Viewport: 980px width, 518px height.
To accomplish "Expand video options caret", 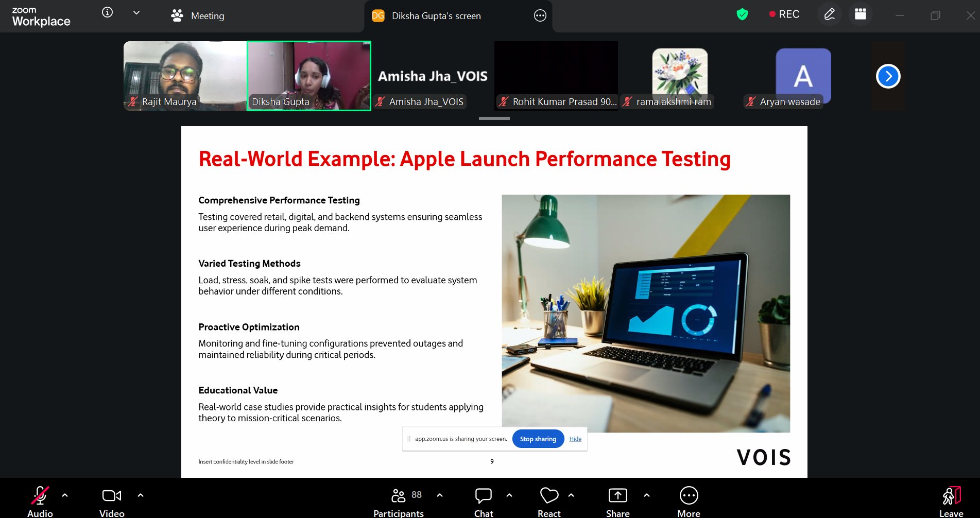I will coord(141,495).
